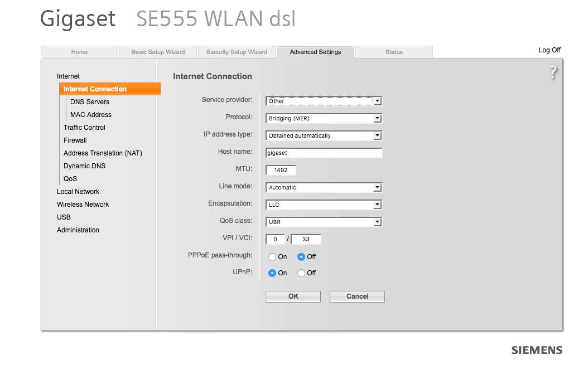Screen dimensions: 588x365
Task: Click the help question mark icon
Action: (x=553, y=72)
